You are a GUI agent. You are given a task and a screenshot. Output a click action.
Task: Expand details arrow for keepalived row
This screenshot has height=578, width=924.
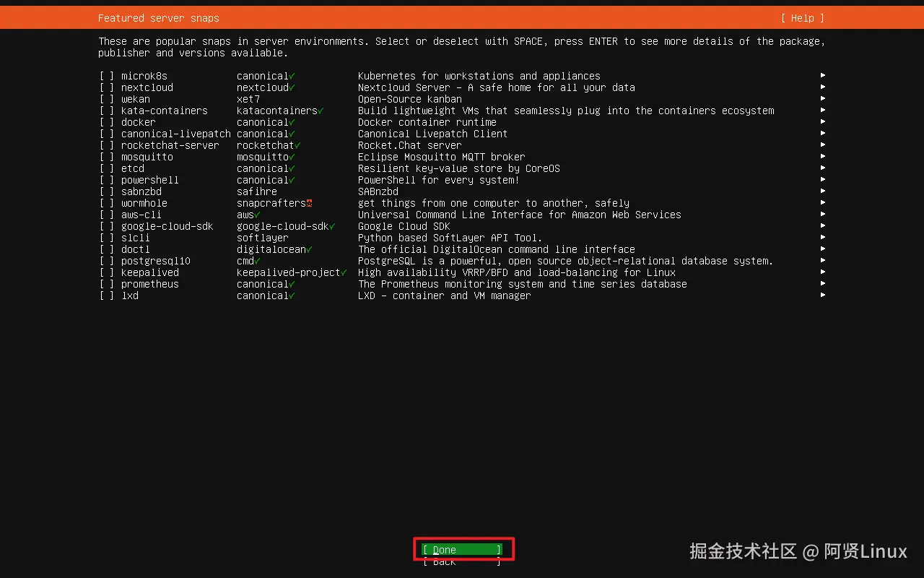tap(823, 272)
